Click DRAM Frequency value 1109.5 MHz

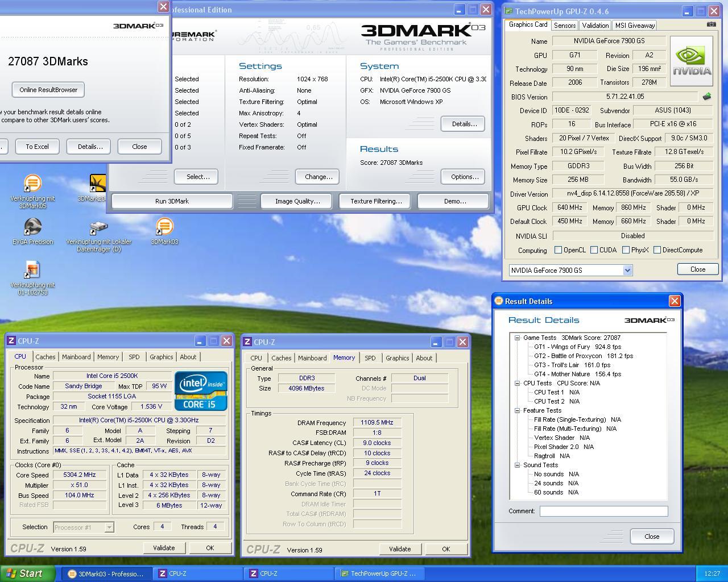coord(377,423)
